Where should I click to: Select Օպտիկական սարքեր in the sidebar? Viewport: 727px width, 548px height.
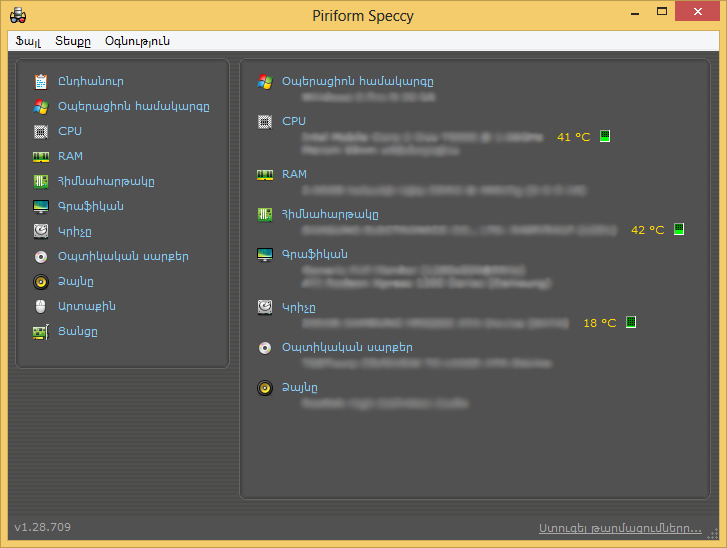tap(123, 256)
